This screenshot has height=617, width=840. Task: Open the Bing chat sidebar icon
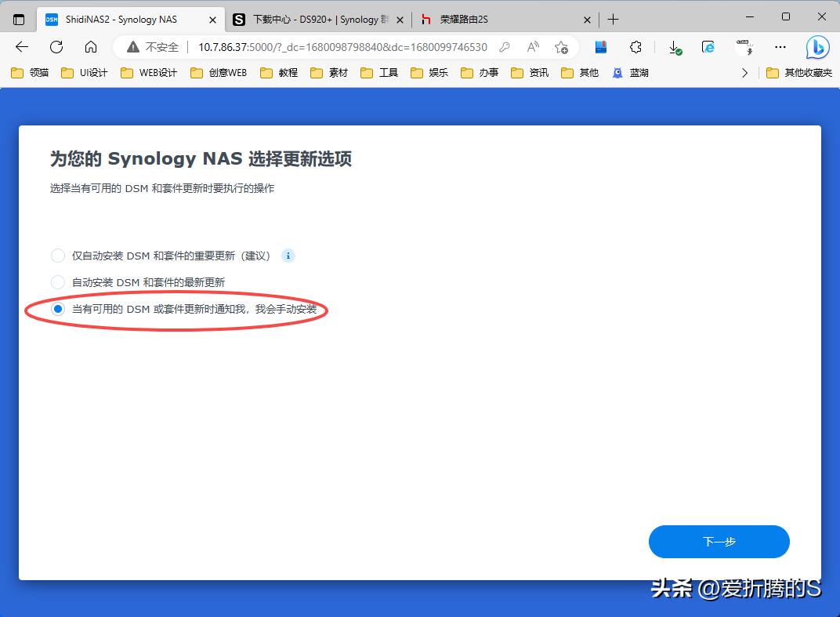[x=817, y=47]
